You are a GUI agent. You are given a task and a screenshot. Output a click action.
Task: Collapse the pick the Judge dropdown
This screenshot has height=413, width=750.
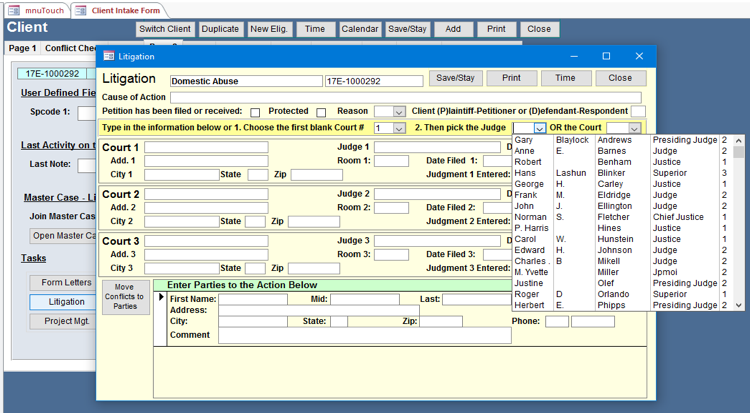(x=539, y=128)
